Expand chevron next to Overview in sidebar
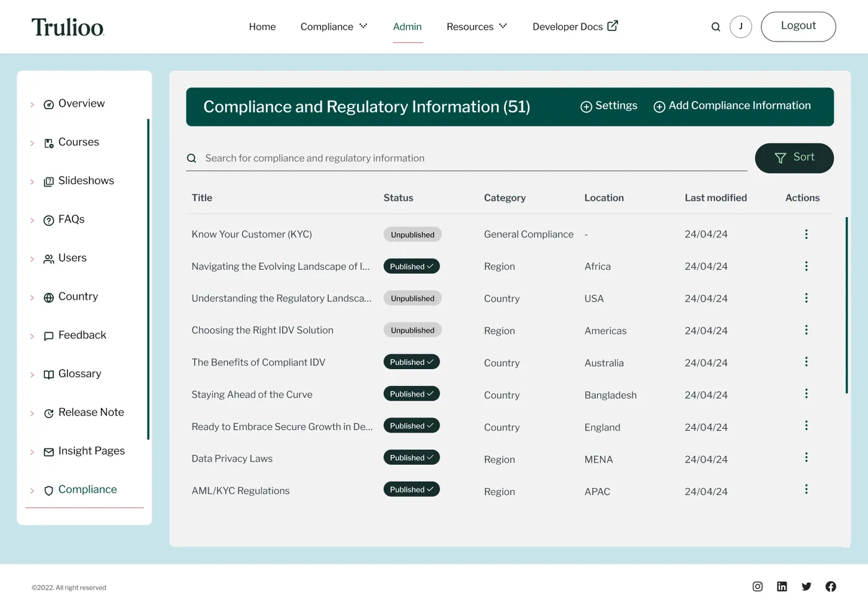The height and width of the screenshot is (608, 868). point(32,105)
